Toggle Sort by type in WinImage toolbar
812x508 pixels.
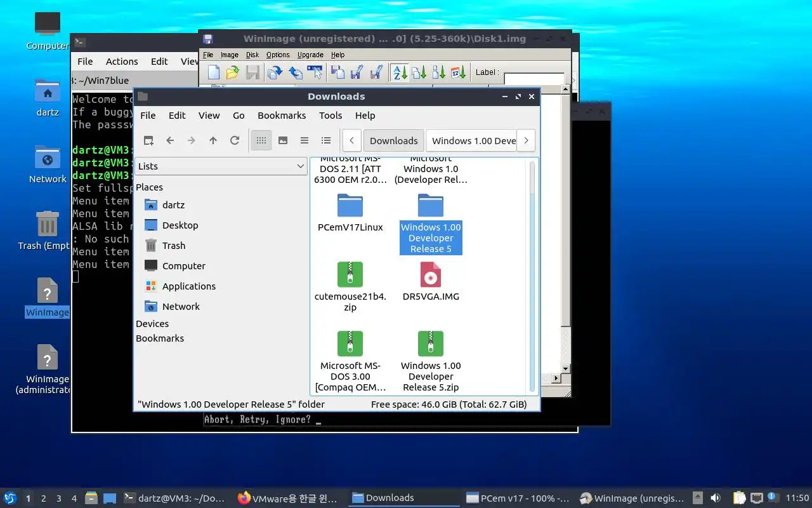pos(419,72)
